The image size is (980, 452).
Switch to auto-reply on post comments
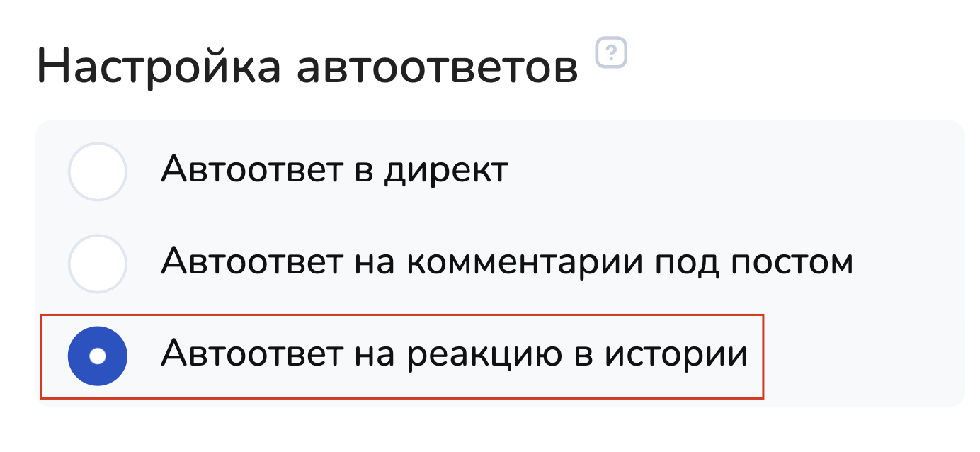pos(98,264)
